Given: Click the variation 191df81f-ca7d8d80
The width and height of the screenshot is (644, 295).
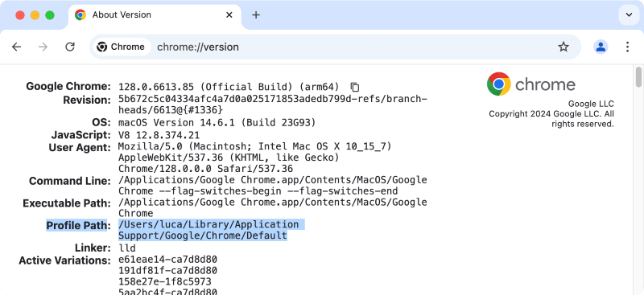Looking at the screenshot, I should click(x=167, y=270).
